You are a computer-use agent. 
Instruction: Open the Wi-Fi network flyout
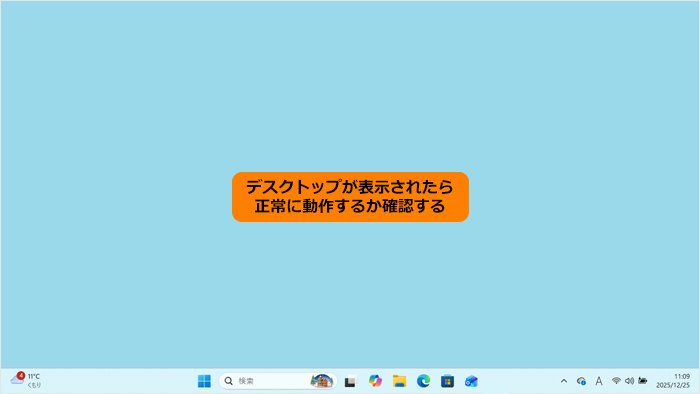click(616, 381)
